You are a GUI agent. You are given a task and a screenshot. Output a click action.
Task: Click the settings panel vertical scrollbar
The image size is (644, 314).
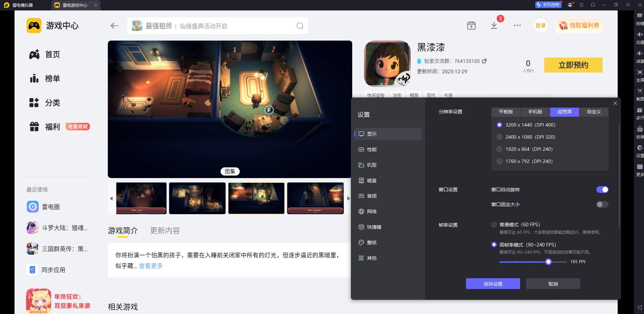pyautogui.click(x=619, y=175)
